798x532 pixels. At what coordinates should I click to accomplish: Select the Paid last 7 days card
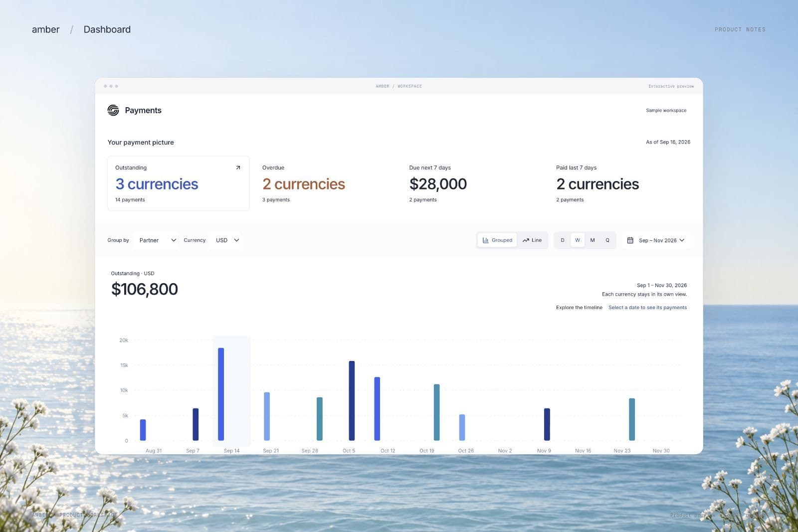(x=619, y=183)
